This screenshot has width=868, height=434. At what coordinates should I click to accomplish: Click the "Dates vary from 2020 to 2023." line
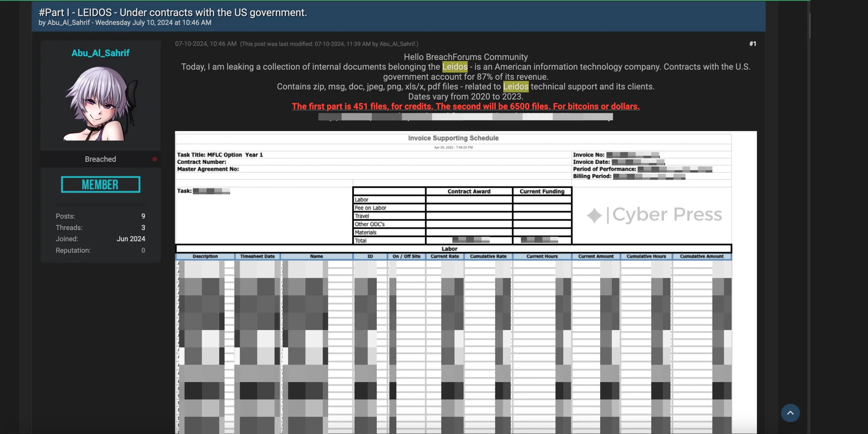(466, 97)
